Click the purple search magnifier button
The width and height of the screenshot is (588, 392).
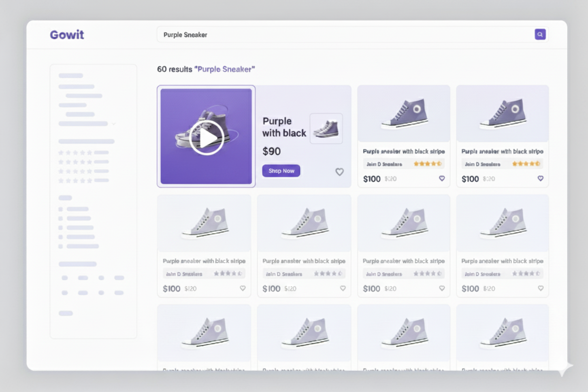point(540,34)
